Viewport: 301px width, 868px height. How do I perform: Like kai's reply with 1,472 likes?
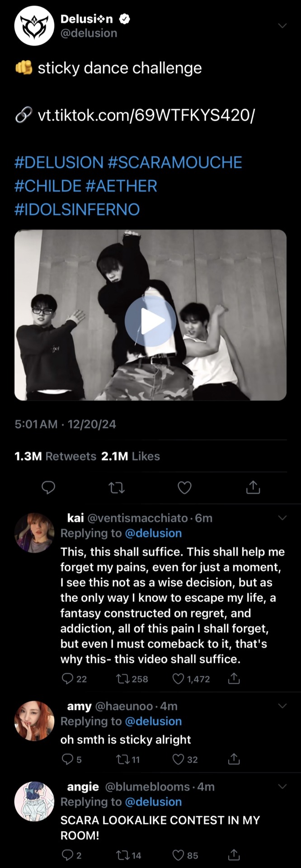[179, 679]
